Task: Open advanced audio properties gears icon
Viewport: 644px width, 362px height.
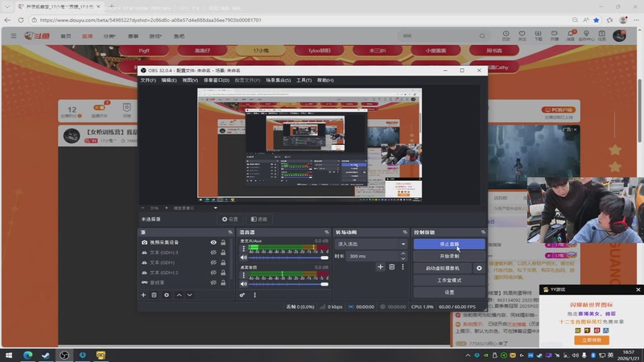Action: click(x=242, y=294)
